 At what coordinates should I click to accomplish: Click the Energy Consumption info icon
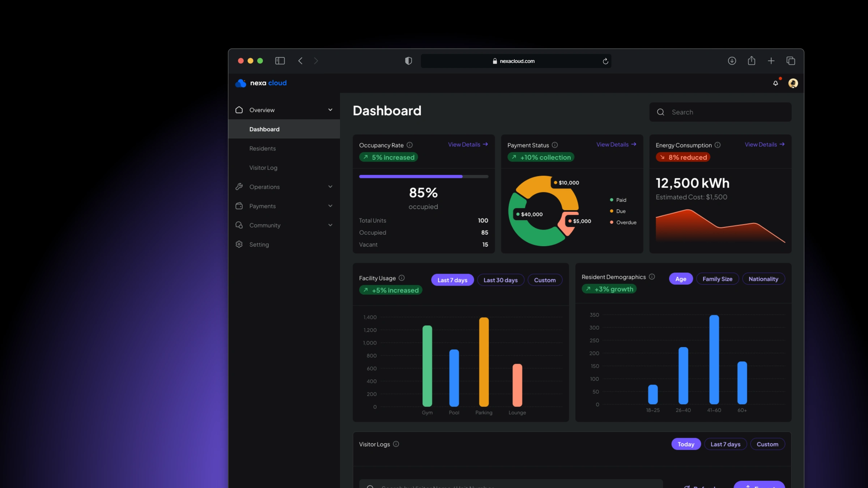coord(718,145)
